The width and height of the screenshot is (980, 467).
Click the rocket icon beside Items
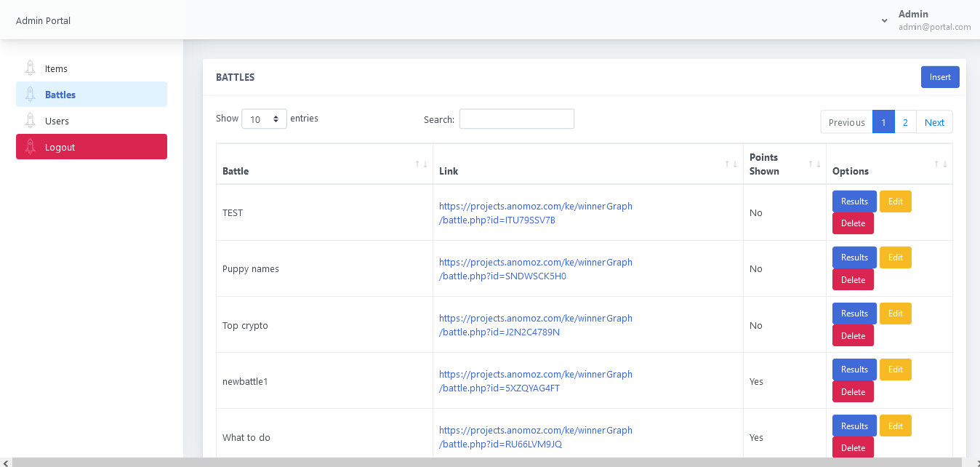pos(30,68)
